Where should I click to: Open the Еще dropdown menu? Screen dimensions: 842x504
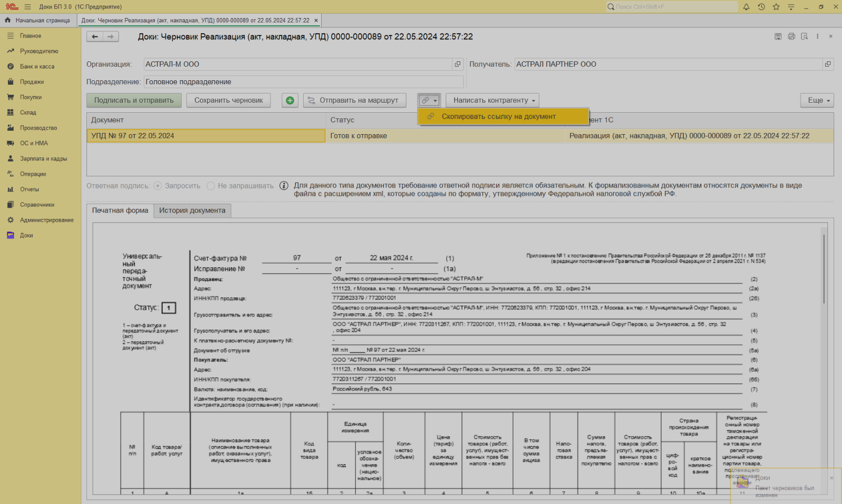coord(817,100)
